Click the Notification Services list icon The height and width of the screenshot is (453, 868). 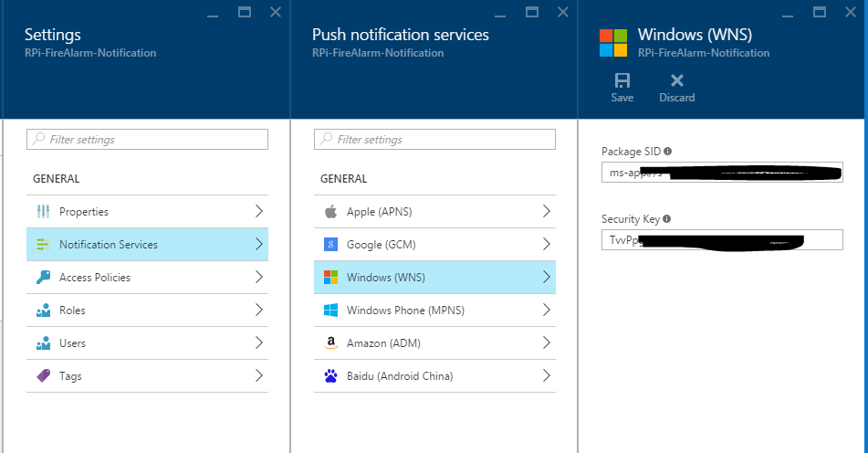pos(43,244)
